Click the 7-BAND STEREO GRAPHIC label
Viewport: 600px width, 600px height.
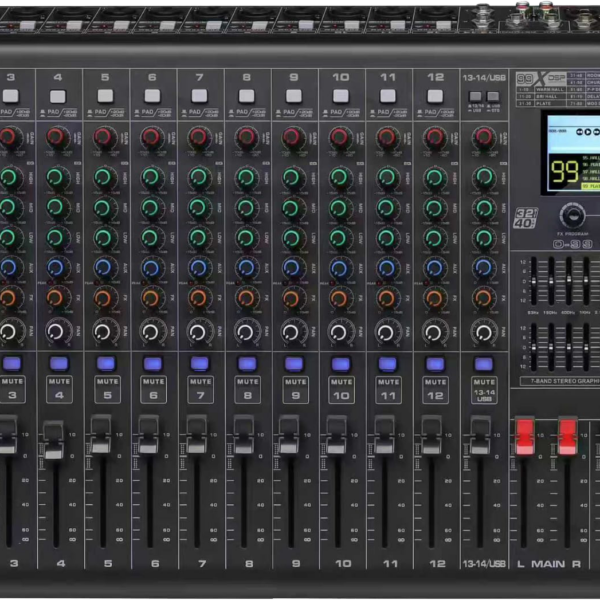565,381
